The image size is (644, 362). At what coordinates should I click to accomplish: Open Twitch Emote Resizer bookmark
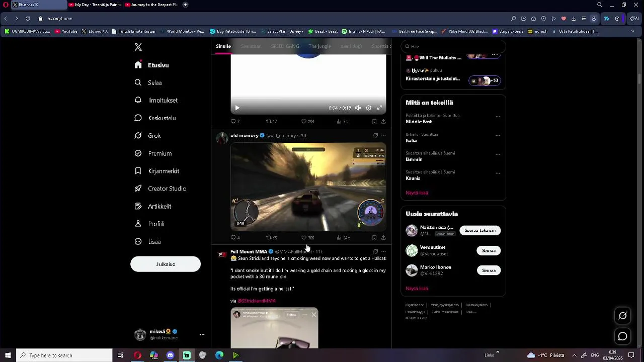[133, 31]
